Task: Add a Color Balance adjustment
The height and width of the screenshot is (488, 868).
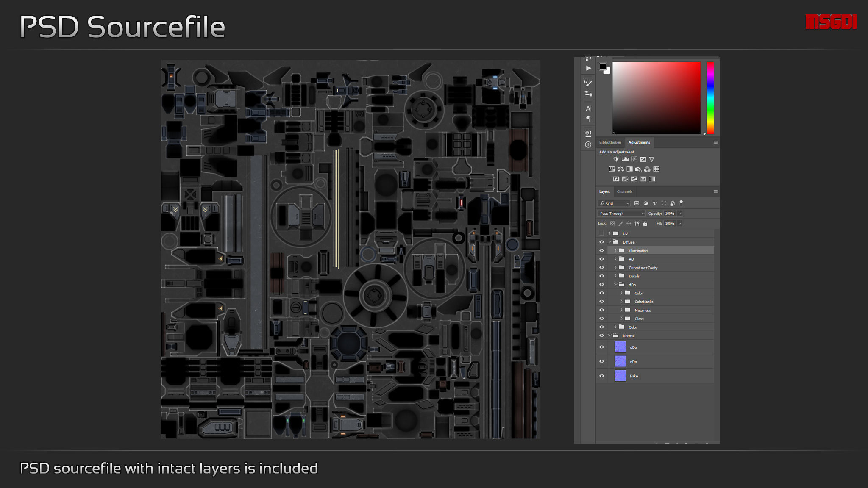Action: click(x=620, y=169)
